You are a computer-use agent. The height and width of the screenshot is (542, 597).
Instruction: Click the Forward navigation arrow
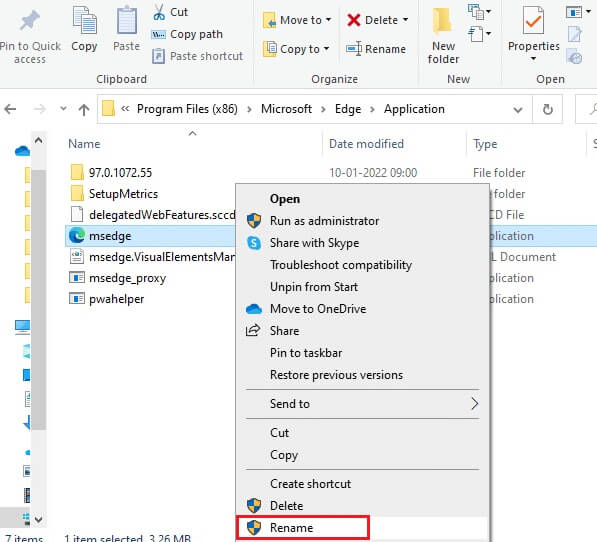click(x=40, y=110)
